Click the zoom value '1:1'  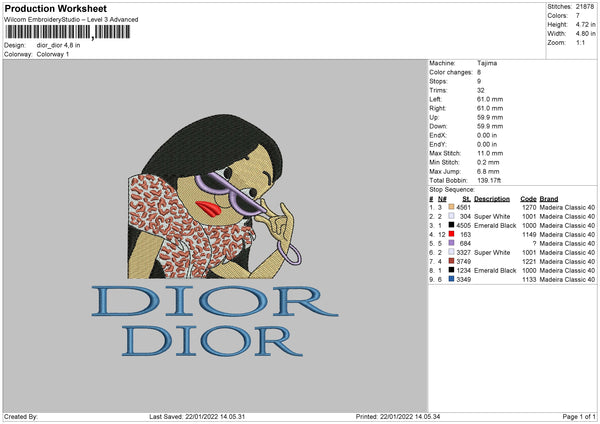tap(580, 42)
